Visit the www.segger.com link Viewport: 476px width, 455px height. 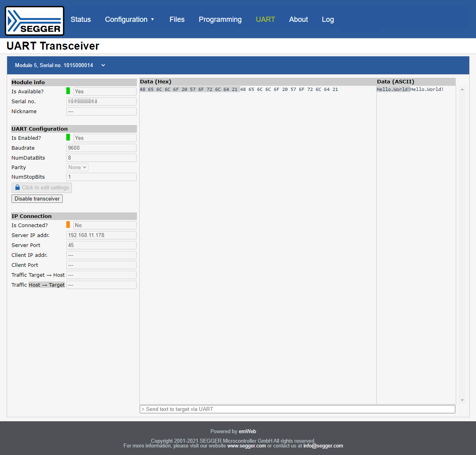click(x=247, y=446)
